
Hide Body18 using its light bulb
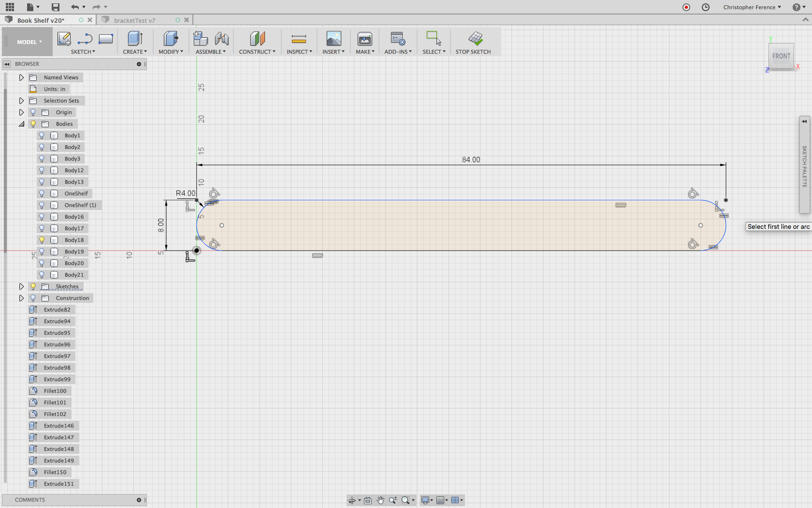point(42,240)
